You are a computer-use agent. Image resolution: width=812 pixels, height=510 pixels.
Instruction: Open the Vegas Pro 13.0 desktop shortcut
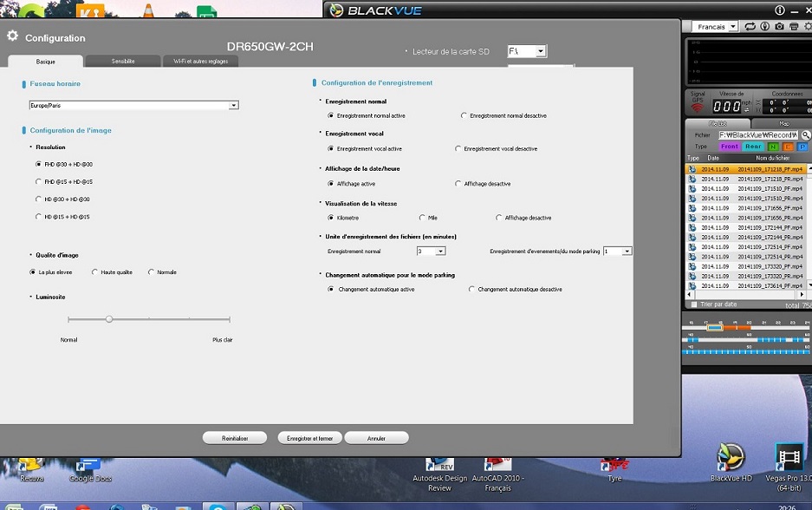tap(789, 467)
